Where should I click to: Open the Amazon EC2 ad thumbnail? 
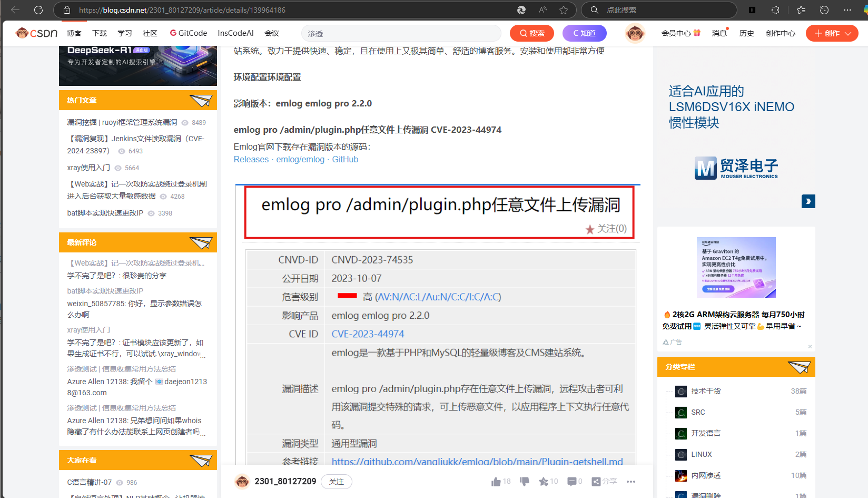point(736,267)
